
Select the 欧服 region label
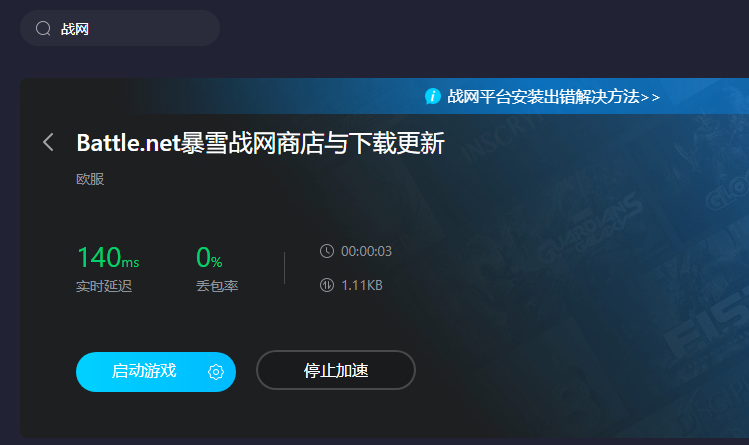(90, 179)
